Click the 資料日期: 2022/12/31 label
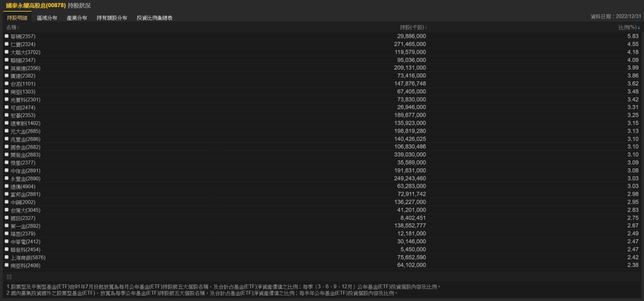Viewport: 644px width, 301px height. pyautogui.click(x=616, y=17)
